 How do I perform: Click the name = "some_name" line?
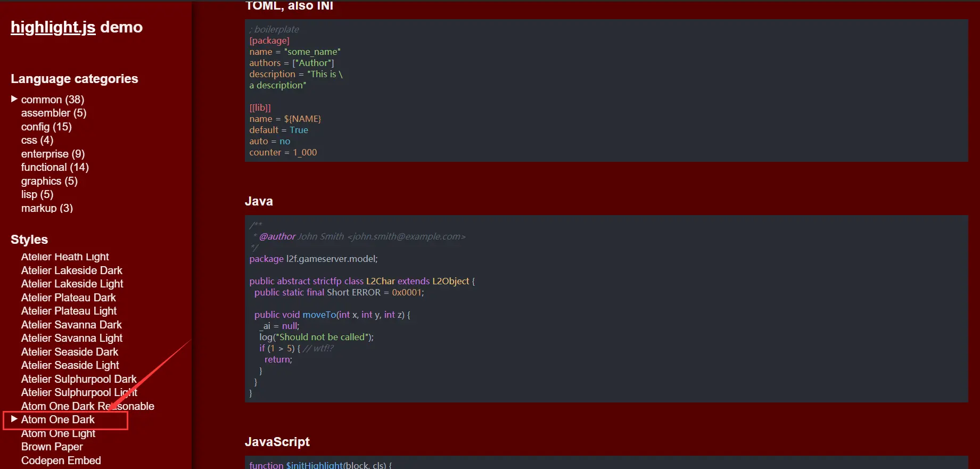295,52
